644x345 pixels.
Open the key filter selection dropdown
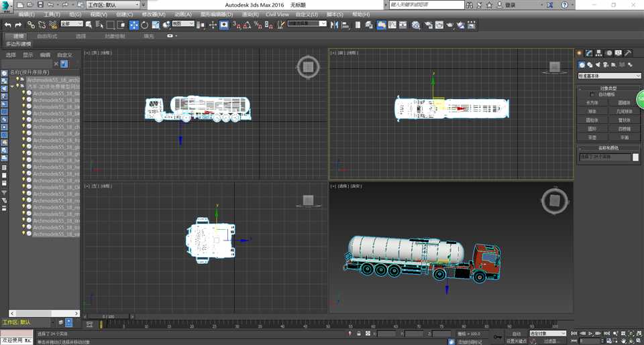coord(547,334)
